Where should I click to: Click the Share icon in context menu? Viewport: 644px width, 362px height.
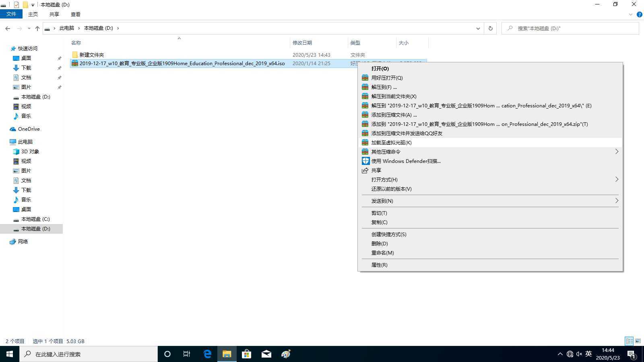(365, 170)
